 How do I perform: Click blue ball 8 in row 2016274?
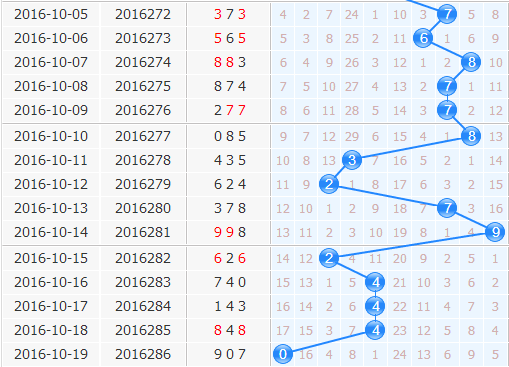tap(471, 62)
